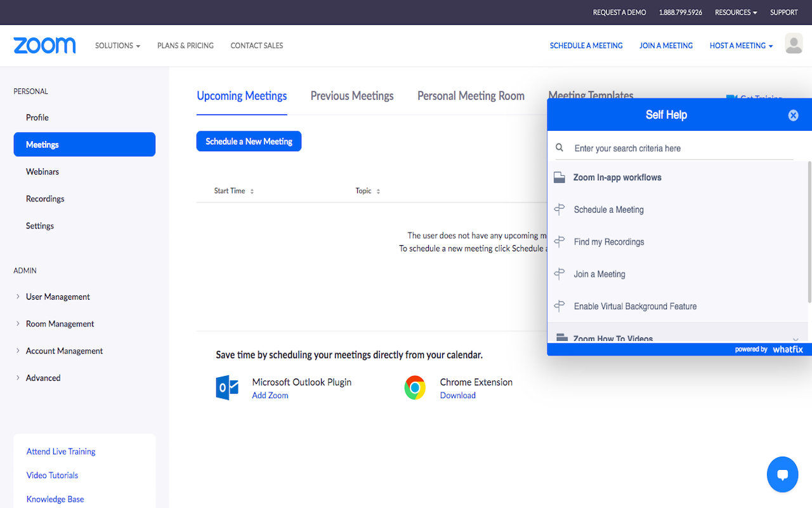Click Request a Demo link
Screen dimensions: 812x508
619,12
